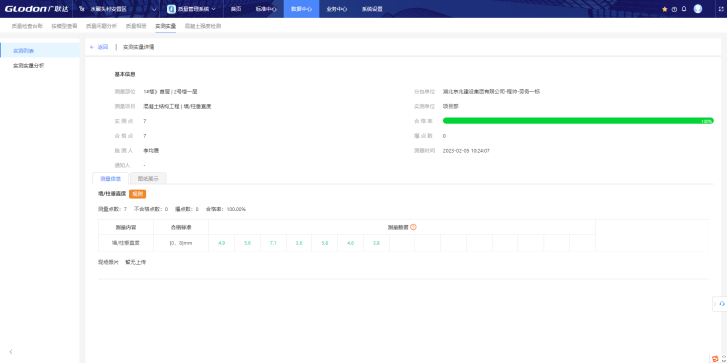Select the 测量信息 tab
The width and height of the screenshot is (727, 363).
coord(110,178)
